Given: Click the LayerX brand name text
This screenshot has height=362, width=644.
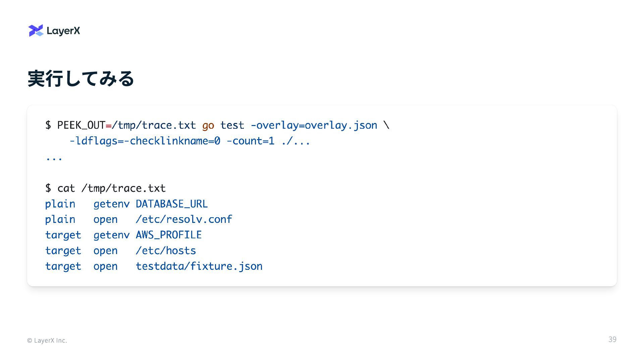Looking at the screenshot, I should tap(63, 31).
